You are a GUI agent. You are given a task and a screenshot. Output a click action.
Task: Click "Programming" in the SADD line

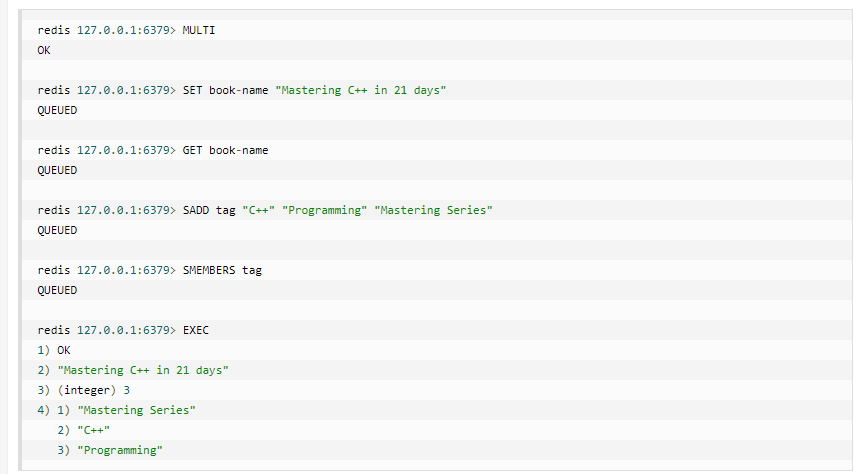(x=324, y=210)
